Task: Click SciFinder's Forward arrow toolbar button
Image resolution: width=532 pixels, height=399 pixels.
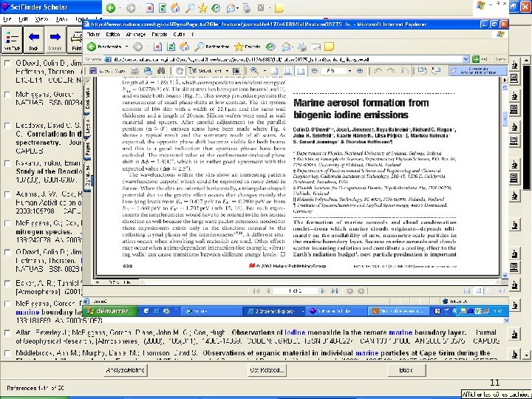Action: pyautogui.click(x=55, y=40)
